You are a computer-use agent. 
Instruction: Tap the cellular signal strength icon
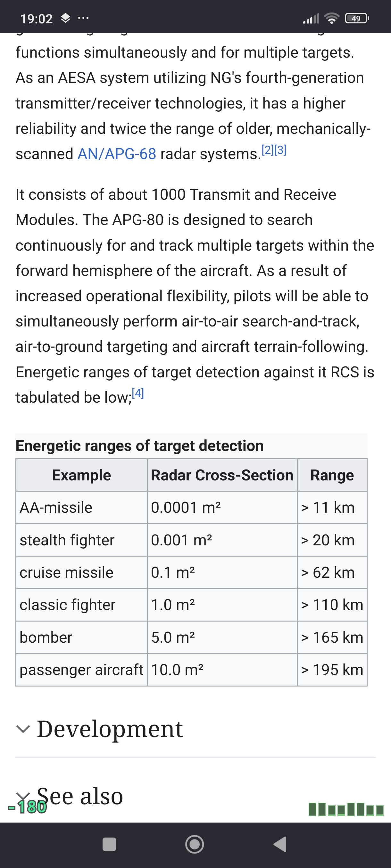coord(311,19)
